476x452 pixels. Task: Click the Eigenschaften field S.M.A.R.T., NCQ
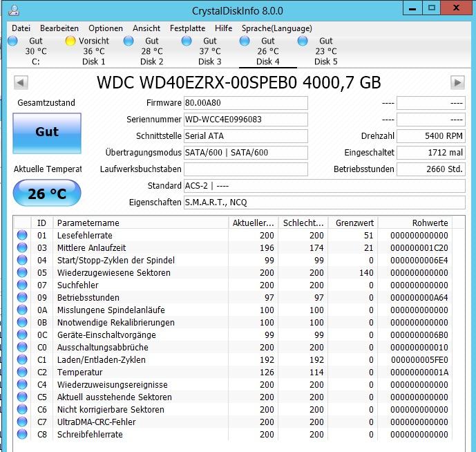(325, 203)
